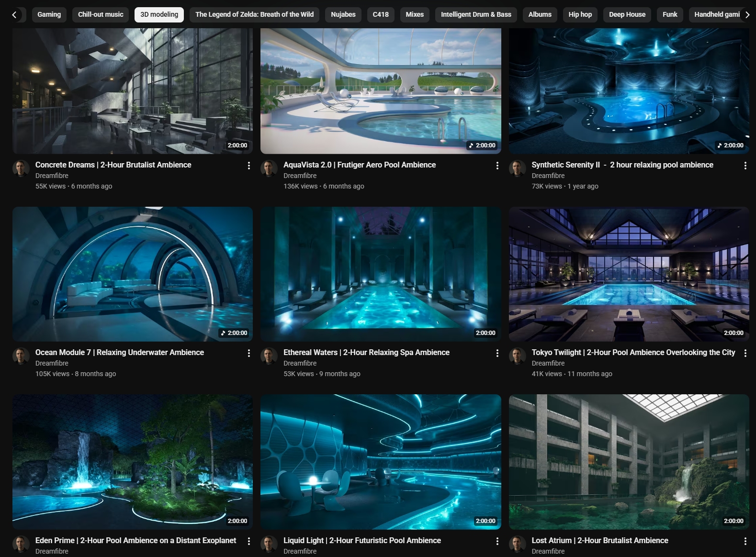Click three-dot menu for Ocean Module 7

248,353
